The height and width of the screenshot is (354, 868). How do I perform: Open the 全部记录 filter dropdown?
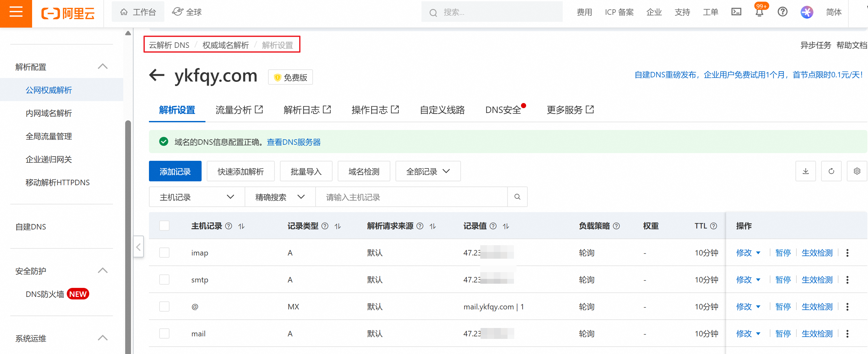(428, 171)
